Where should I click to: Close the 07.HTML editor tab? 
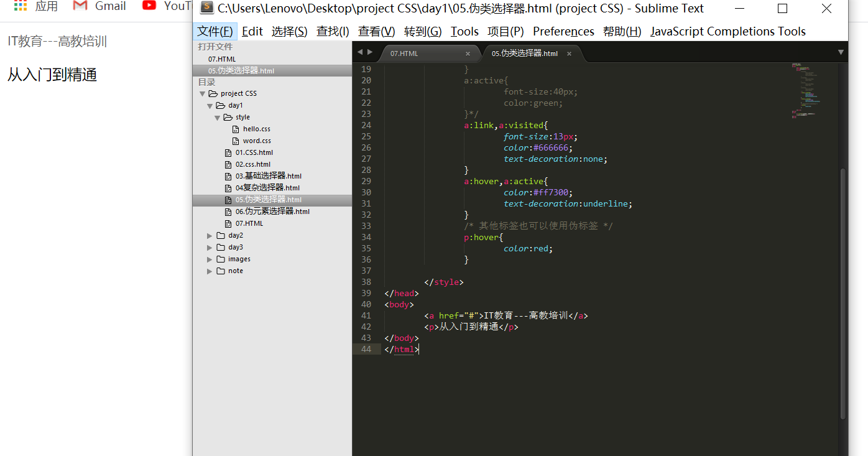pos(468,54)
